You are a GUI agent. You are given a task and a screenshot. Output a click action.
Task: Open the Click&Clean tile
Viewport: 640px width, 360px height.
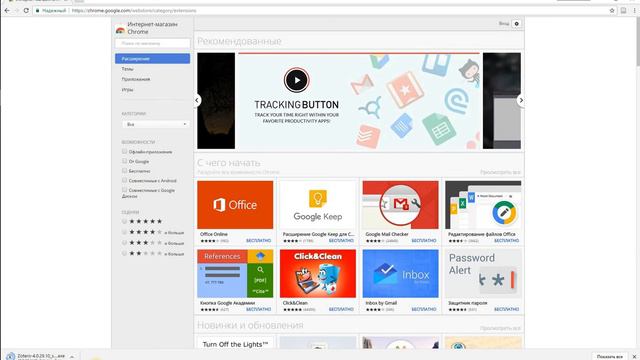318,273
